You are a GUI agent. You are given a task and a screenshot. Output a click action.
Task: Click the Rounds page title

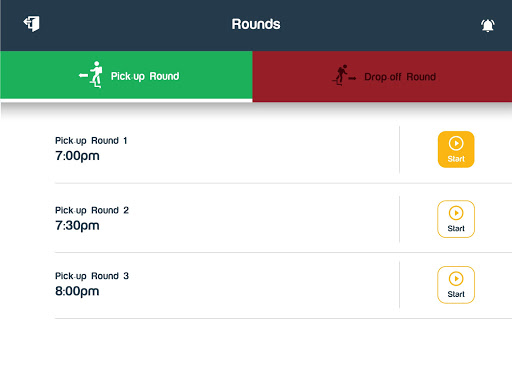click(256, 24)
